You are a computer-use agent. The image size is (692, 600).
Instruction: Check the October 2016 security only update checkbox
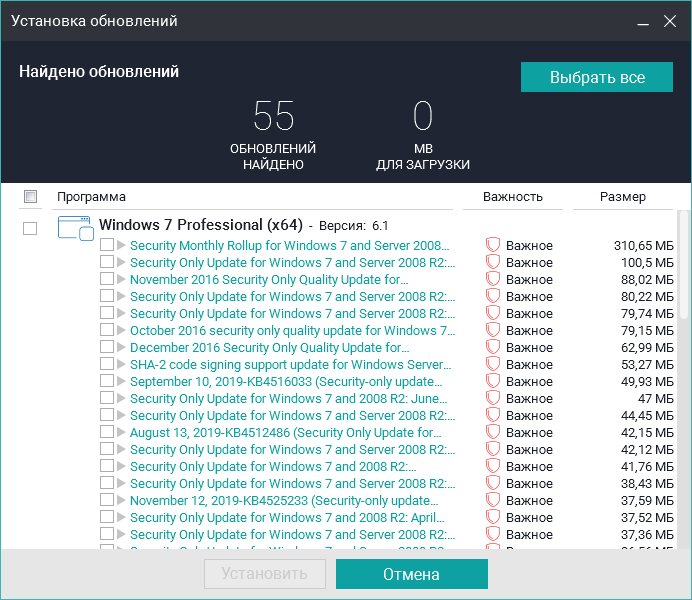click(x=107, y=330)
